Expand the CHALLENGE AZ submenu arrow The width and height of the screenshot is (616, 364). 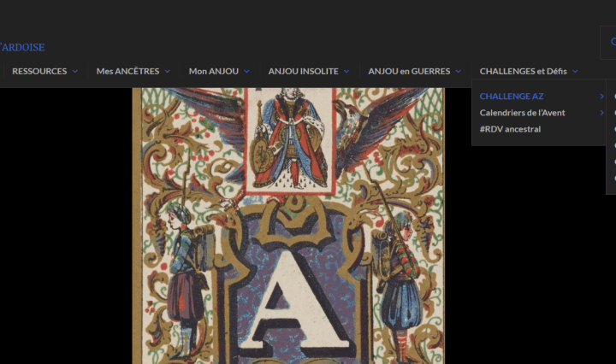pos(602,97)
